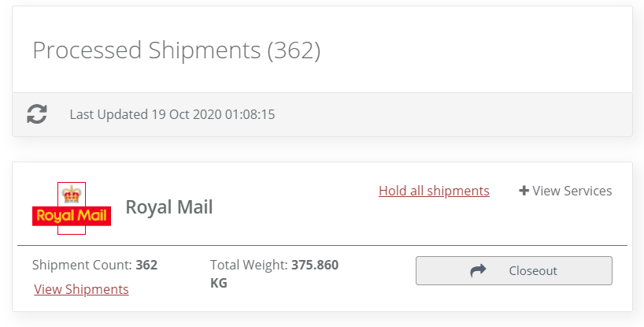Click the arrow icon on the Closeout button
The image size is (644, 327).
coord(478,270)
